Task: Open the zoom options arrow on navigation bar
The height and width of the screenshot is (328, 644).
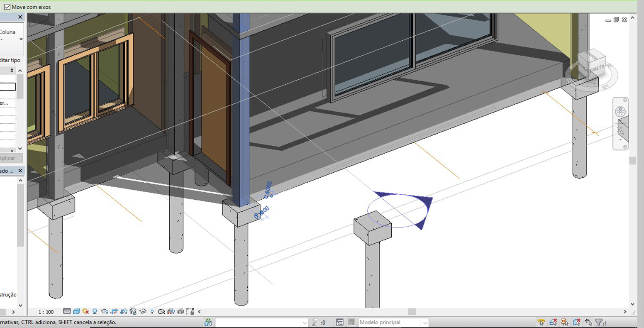Action: (x=620, y=140)
